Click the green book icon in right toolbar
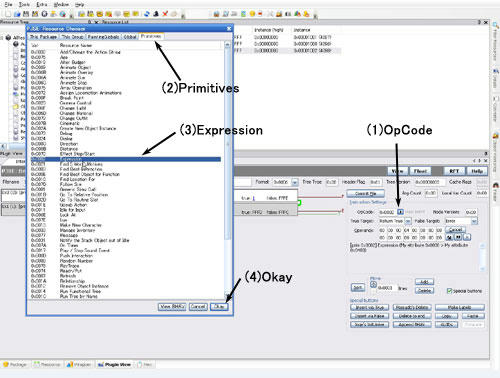Screen dimensions: 500x378 tap(243, 14)
